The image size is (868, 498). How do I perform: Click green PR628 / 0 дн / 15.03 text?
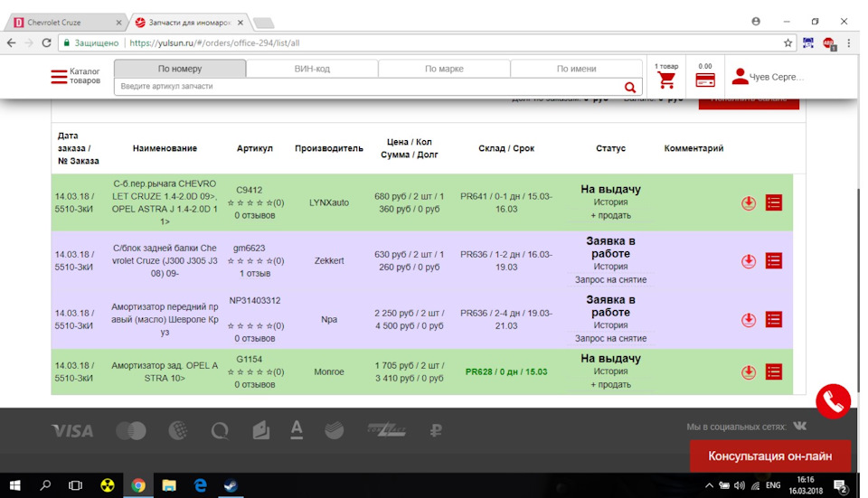(506, 371)
